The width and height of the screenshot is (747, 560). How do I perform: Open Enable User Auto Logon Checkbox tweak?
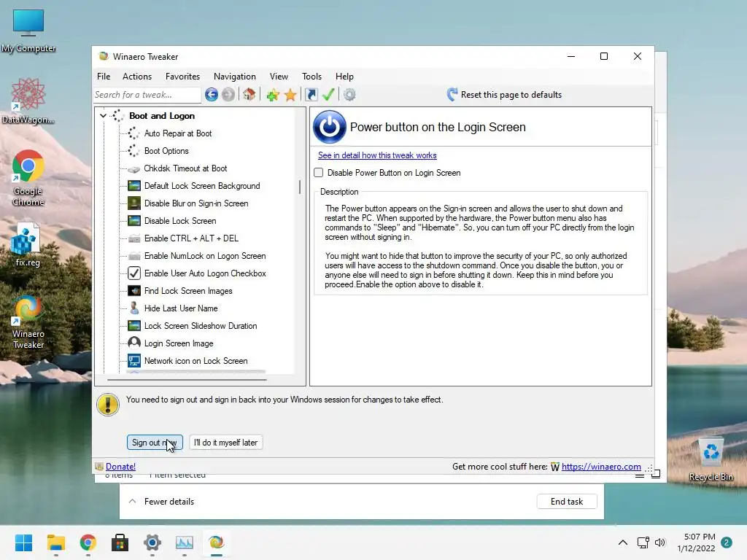[x=205, y=273]
